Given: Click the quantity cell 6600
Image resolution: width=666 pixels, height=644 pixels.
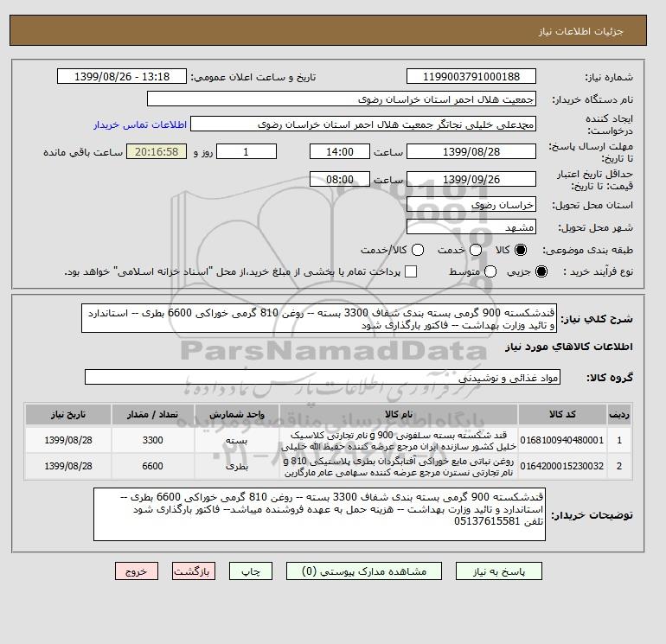Looking at the screenshot, I should 153,466.
